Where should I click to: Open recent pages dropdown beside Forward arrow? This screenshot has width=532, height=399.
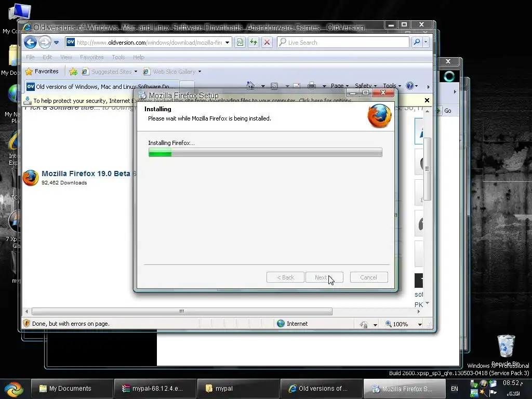point(56,43)
